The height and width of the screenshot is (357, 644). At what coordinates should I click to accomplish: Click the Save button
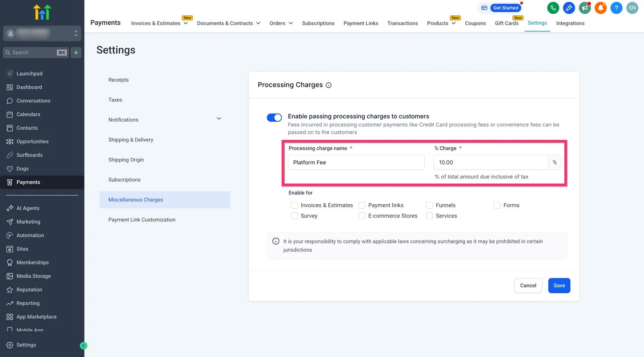(x=559, y=286)
